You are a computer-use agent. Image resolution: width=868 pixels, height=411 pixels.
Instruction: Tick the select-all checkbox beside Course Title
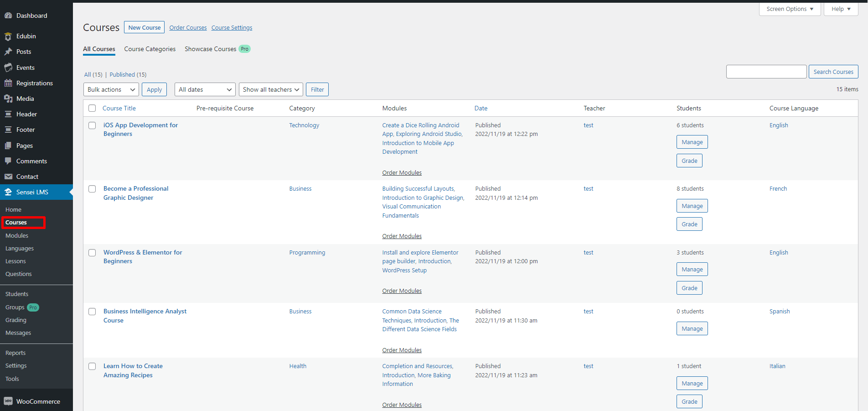click(x=92, y=108)
